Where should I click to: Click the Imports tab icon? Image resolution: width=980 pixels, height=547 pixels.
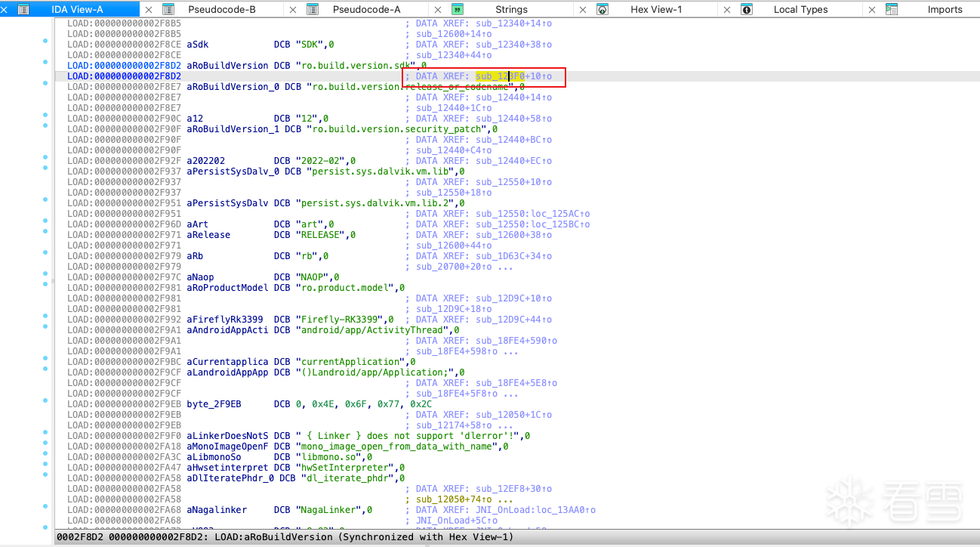(892, 10)
